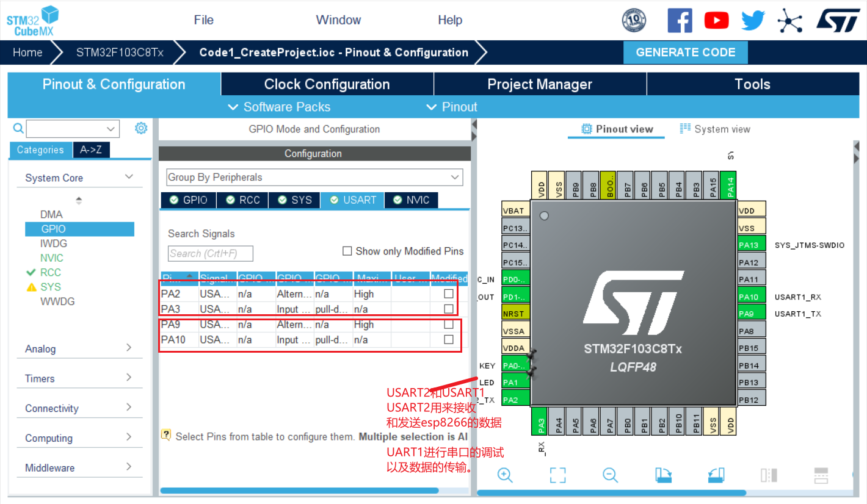This screenshot has width=867, height=504.
Task: Select DMA in System Core list
Action: pos(51,214)
